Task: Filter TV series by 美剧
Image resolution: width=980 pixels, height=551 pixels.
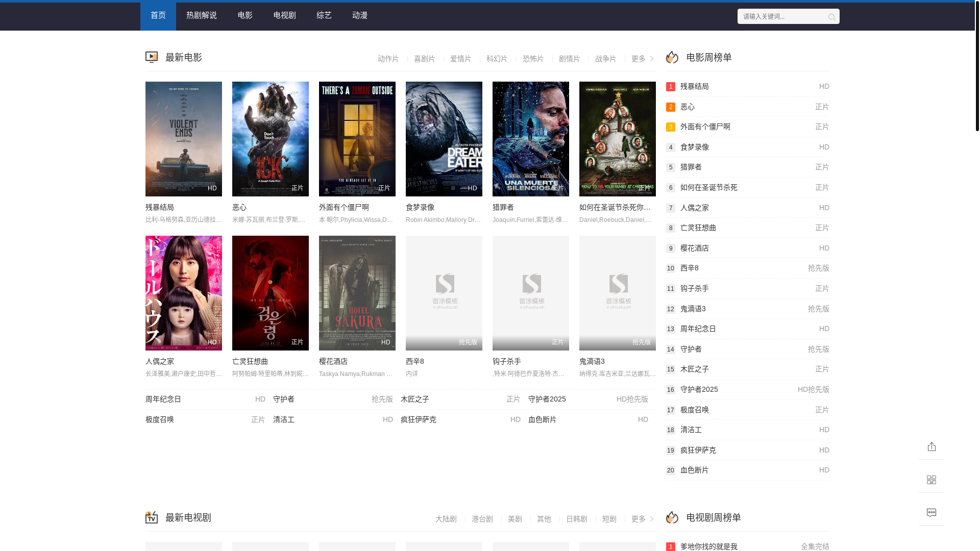Action: pyautogui.click(x=515, y=519)
